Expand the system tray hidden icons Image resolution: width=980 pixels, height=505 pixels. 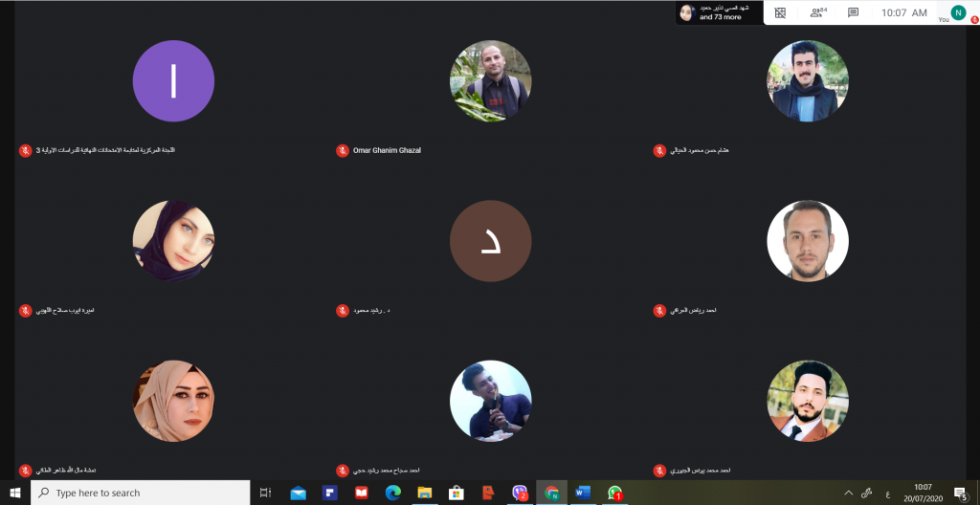click(848, 493)
